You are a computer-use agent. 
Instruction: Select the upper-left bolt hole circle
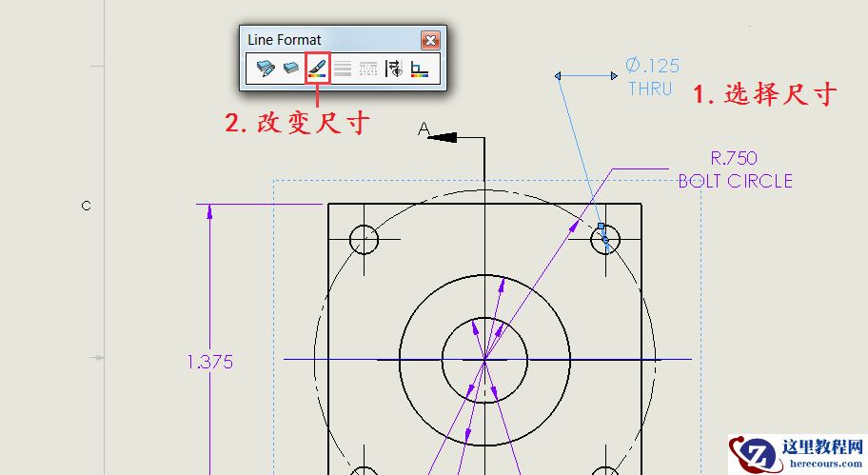pyautogui.click(x=365, y=240)
